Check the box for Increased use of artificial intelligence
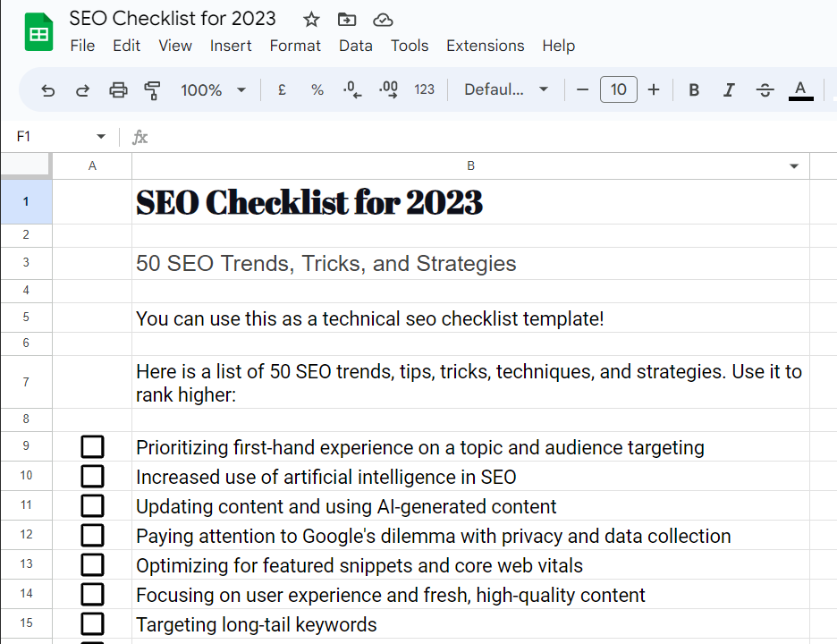 click(x=92, y=477)
